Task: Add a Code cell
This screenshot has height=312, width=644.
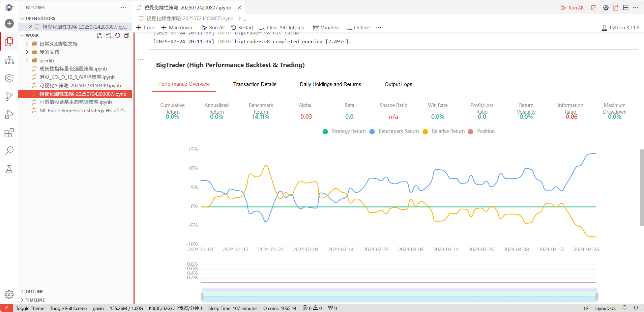Action: (x=146, y=28)
